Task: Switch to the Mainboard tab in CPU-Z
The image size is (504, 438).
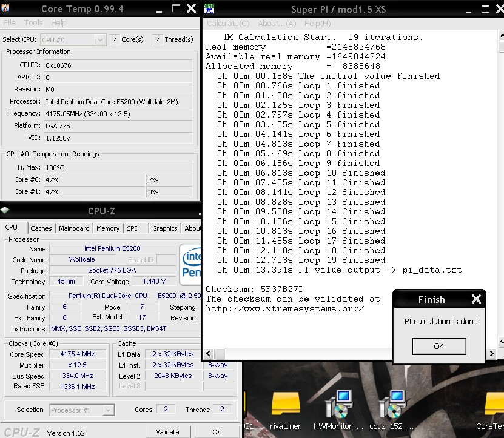Action: pyautogui.click(x=74, y=228)
